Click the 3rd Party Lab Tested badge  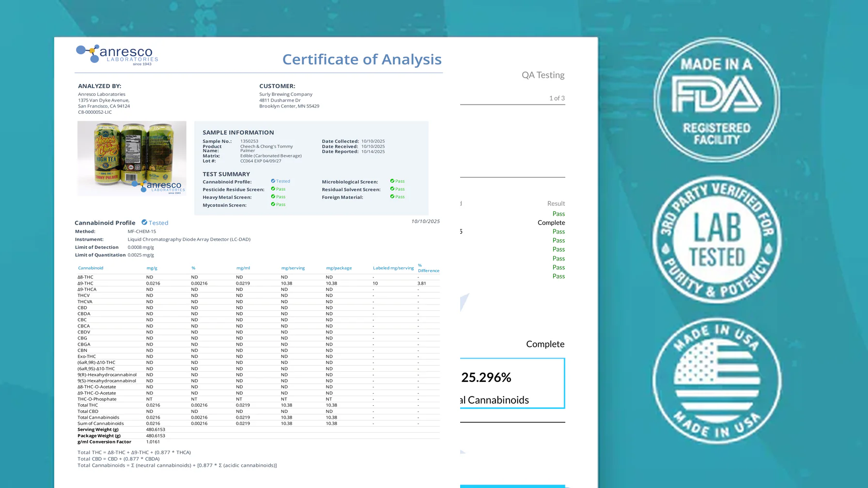click(716, 240)
